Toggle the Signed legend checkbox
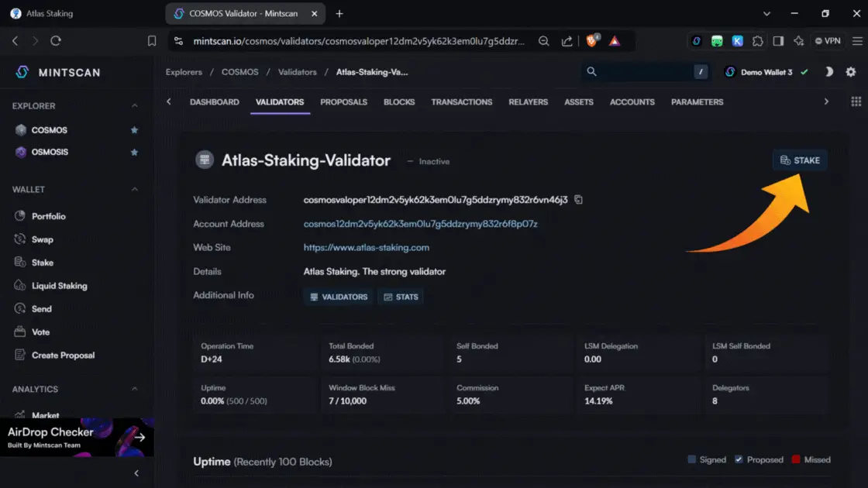Screen dimensions: 868x488 [691, 459]
